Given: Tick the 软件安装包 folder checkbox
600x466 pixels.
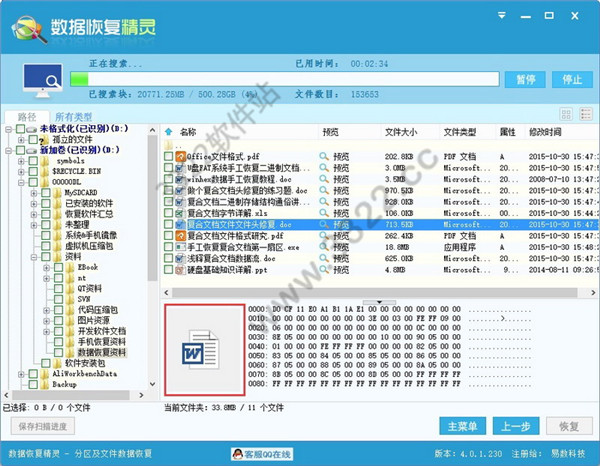Looking at the screenshot, I should tap(46, 363).
